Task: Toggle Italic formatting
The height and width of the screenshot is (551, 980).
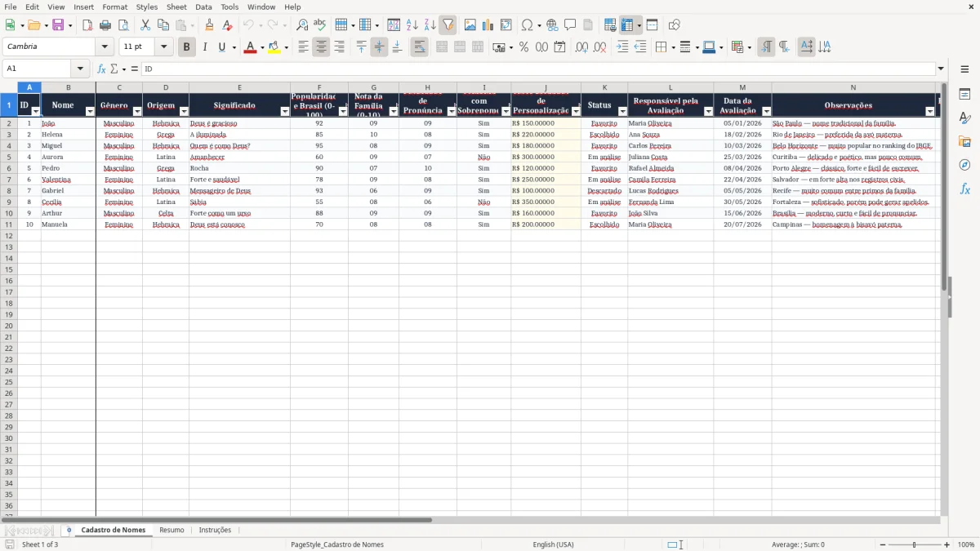Action: (x=204, y=47)
